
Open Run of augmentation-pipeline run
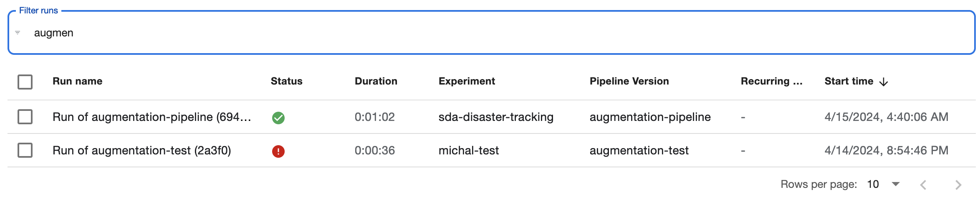click(152, 117)
